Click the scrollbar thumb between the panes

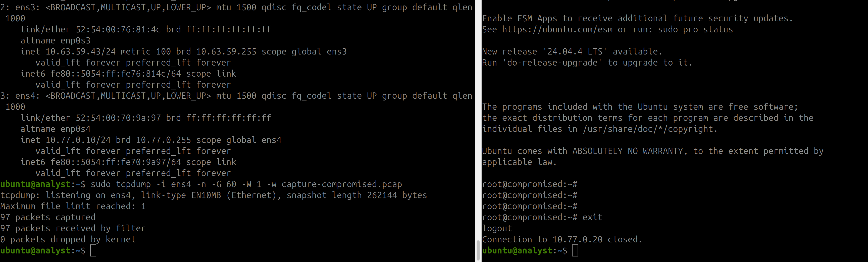click(x=478, y=251)
